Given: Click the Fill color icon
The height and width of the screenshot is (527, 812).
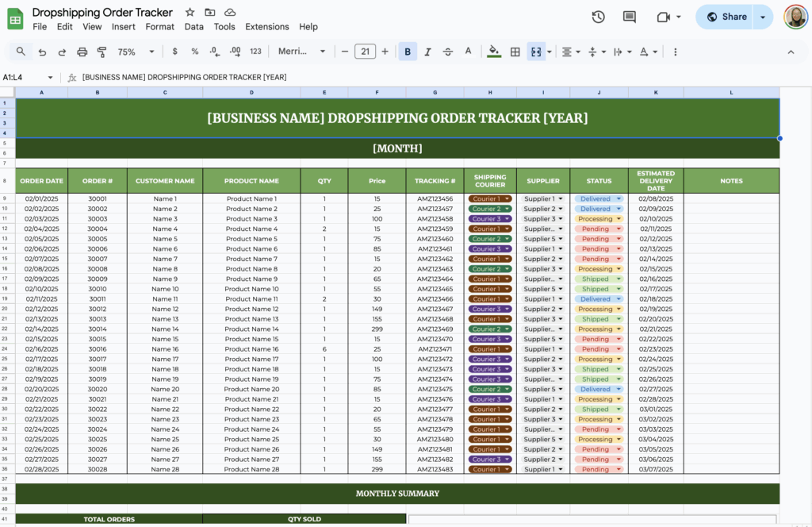Looking at the screenshot, I should click(494, 51).
